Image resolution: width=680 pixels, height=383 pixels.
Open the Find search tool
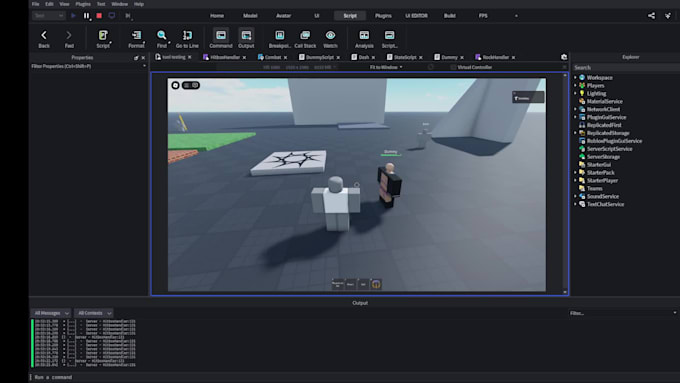pyautogui.click(x=162, y=39)
